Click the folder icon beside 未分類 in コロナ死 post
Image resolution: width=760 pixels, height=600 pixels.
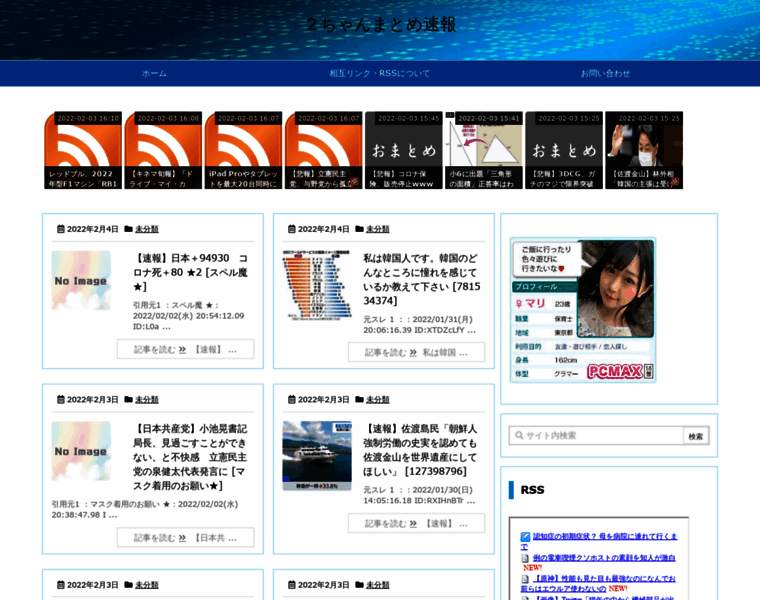pos(129,229)
